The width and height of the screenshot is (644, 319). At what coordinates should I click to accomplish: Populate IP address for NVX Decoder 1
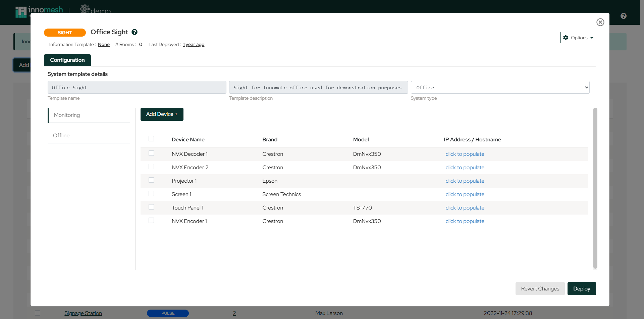click(x=465, y=154)
